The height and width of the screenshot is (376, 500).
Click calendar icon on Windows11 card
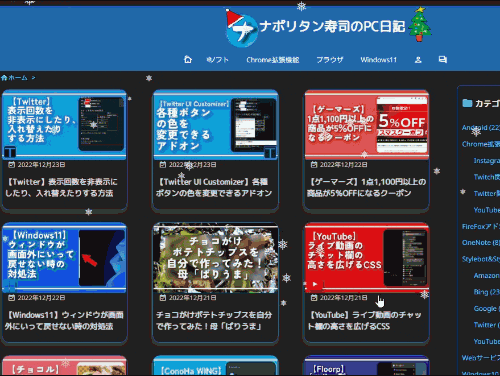[12, 298]
